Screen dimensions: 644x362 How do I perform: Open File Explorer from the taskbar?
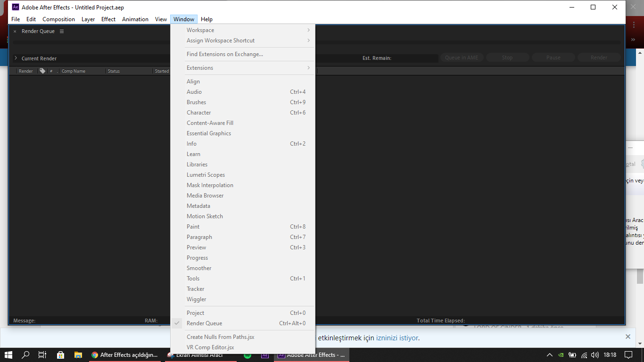78,355
